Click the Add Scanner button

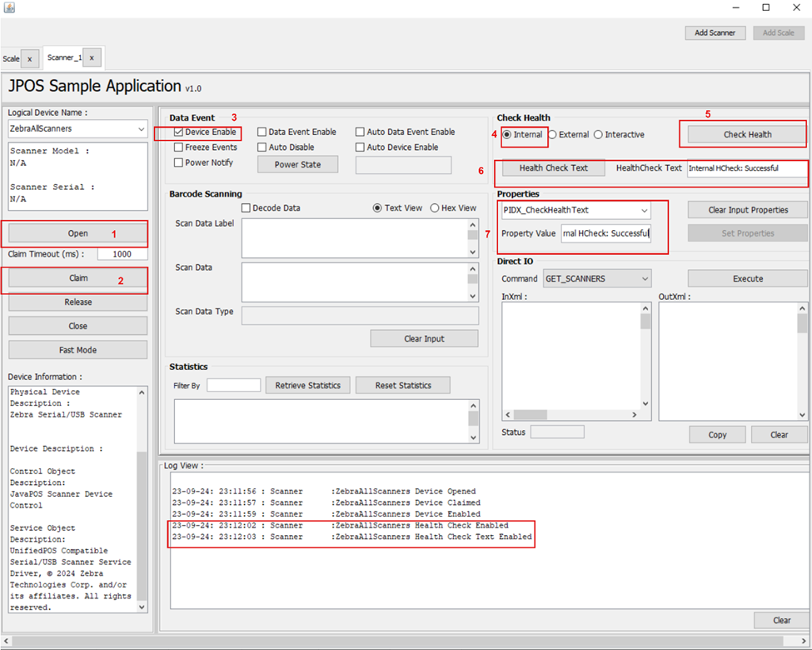tap(715, 32)
